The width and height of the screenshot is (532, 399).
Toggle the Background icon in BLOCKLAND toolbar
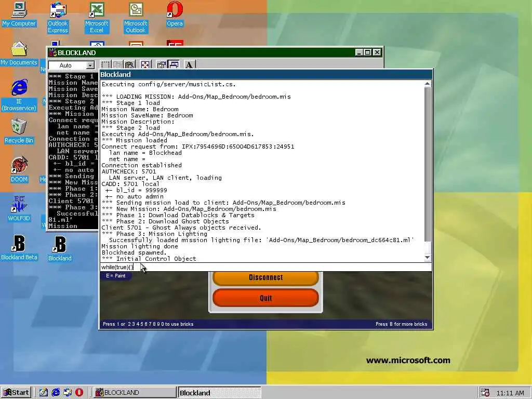[174, 65]
